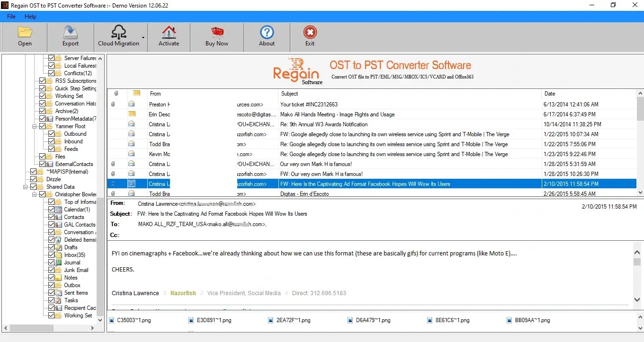Open the File menu

click(x=11, y=17)
